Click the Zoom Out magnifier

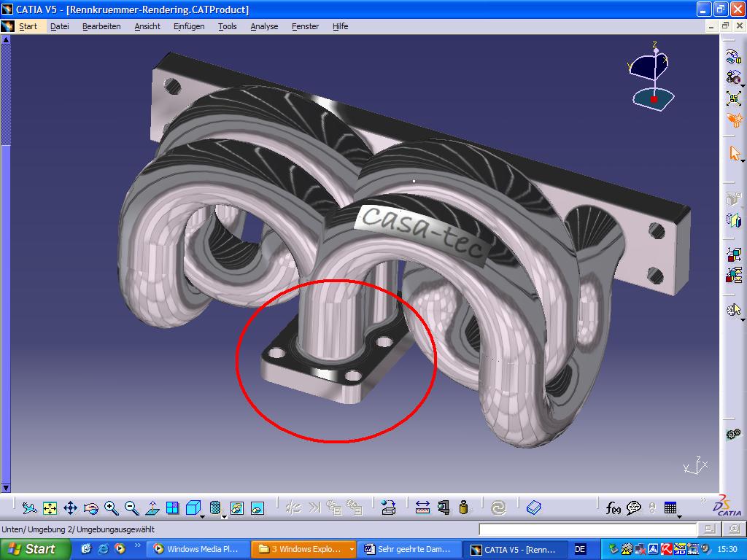pyautogui.click(x=132, y=508)
